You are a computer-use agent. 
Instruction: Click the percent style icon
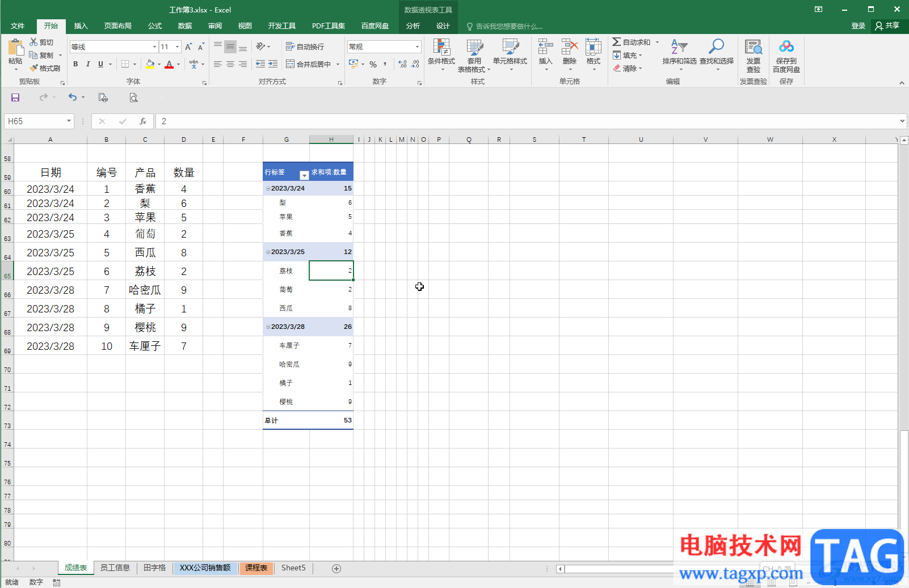click(x=373, y=64)
